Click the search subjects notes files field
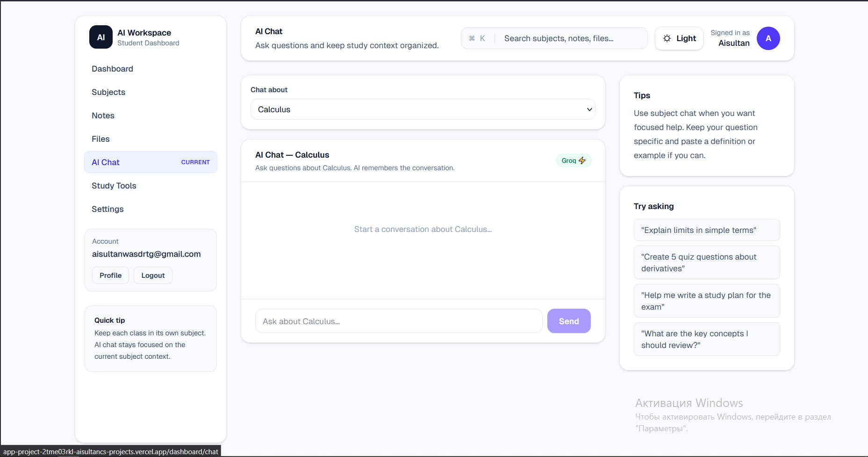This screenshot has width=868, height=457. tap(571, 38)
